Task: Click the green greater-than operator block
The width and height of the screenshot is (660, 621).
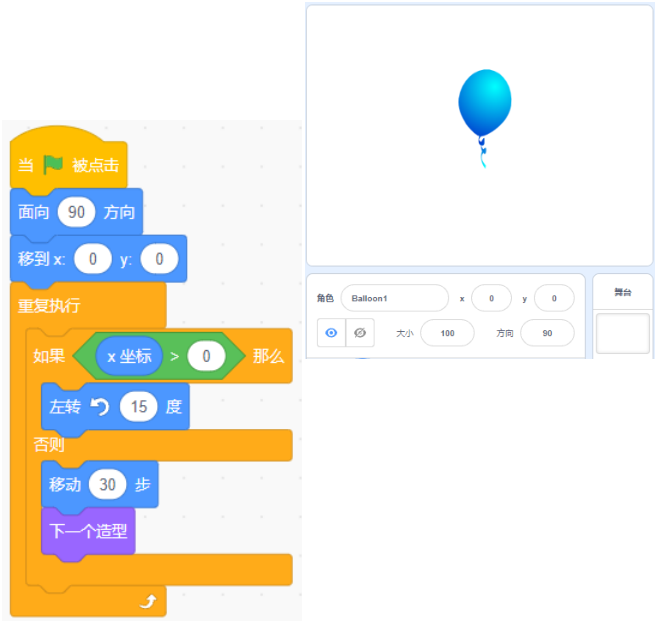Action: [159, 357]
